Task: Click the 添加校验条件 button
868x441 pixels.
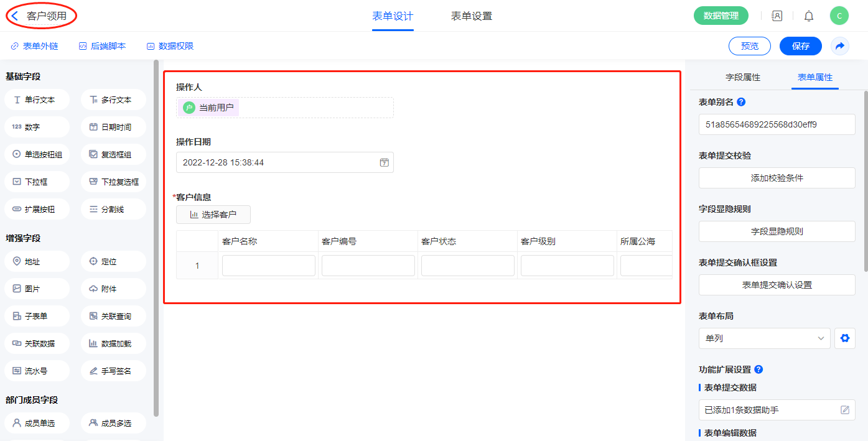Action: pos(777,178)
